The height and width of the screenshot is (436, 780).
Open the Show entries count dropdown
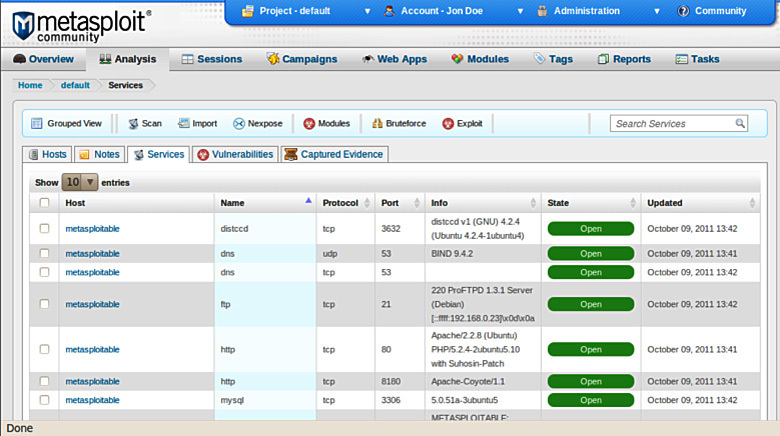tap(80, 182)
